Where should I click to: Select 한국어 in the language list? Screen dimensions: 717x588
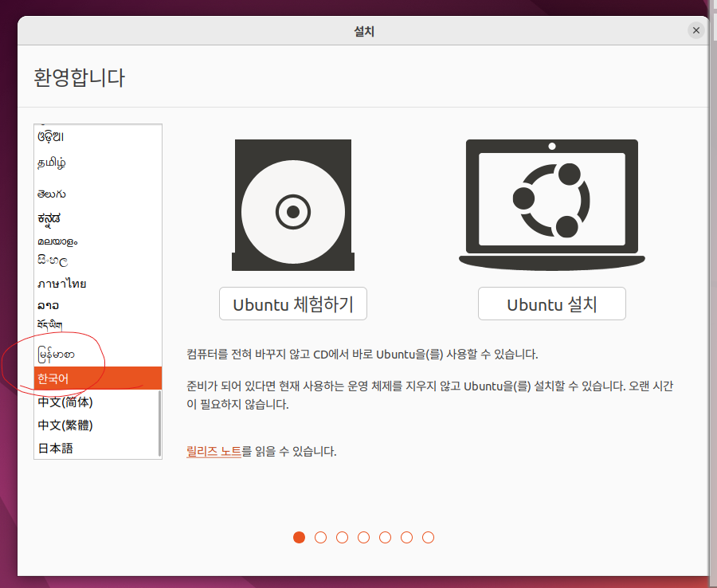[98, 378]
